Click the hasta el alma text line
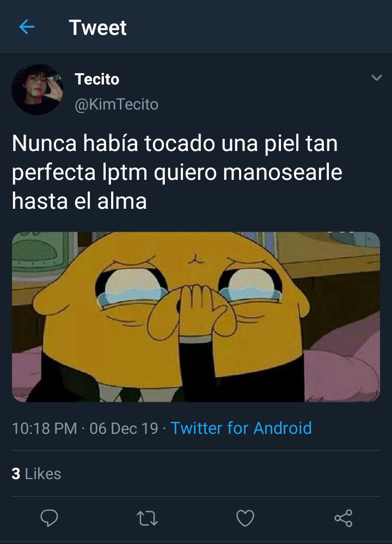392x544 pixels. pyautogui.click(x=79, y=201)
